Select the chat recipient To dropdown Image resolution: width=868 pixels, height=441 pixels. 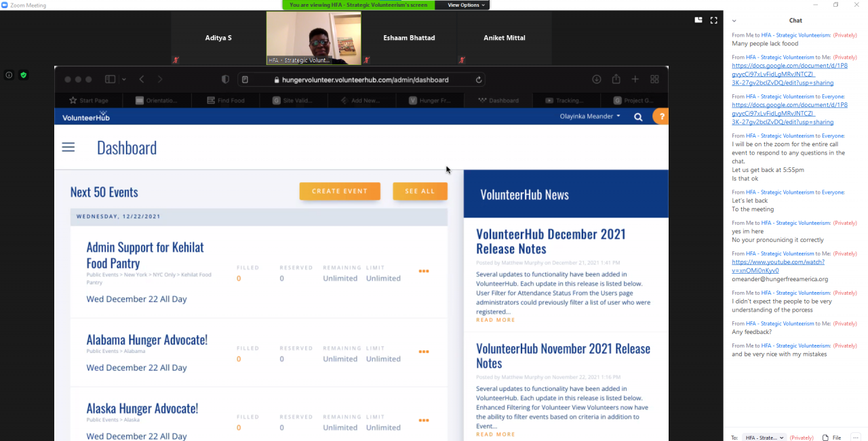(764, 438)
